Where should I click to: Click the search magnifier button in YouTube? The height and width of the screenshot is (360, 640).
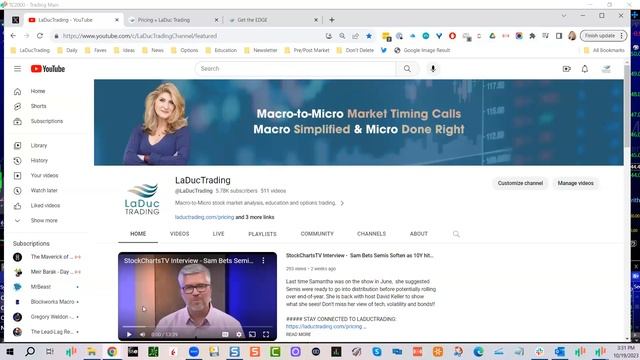[407, 69]
